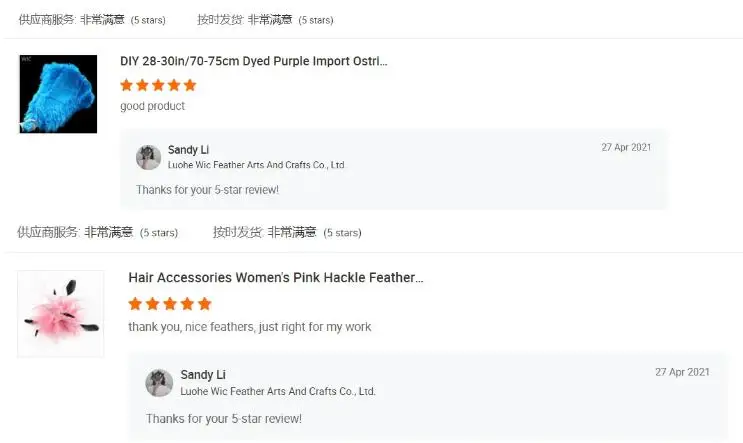Click the first "Thanks for your 5-star review!" reply
This screenshot has width=743, height=443.
click(207, 189)
